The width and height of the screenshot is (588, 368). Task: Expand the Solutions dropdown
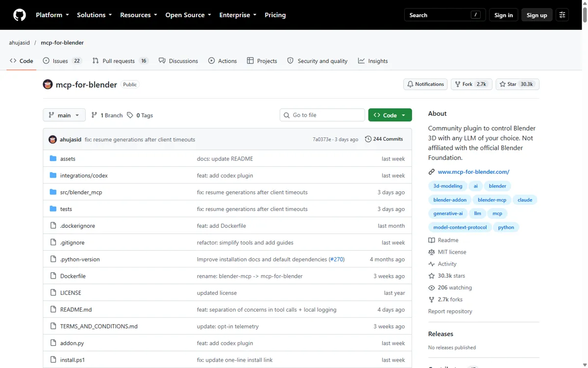click(95, 15)
